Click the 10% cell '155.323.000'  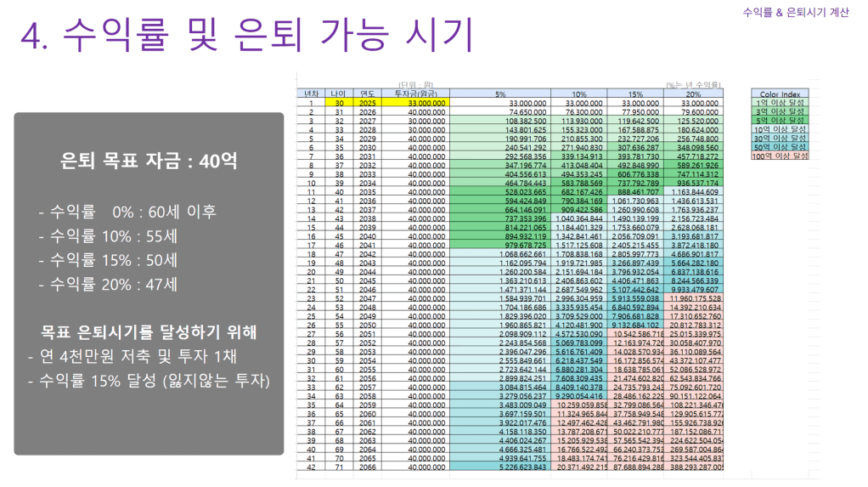[x=579, y=130]
